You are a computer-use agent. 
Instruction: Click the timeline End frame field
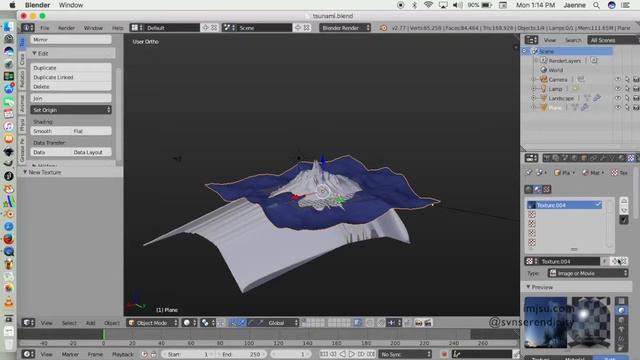click(241, 354)
